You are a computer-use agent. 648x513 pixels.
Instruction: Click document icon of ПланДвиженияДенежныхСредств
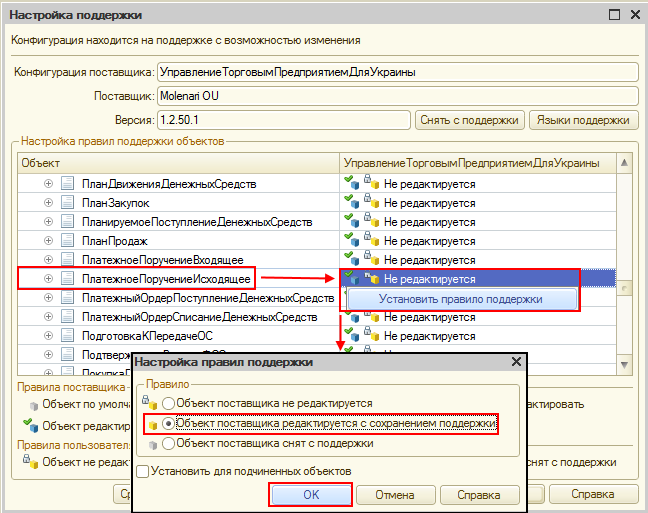(67, 183)
